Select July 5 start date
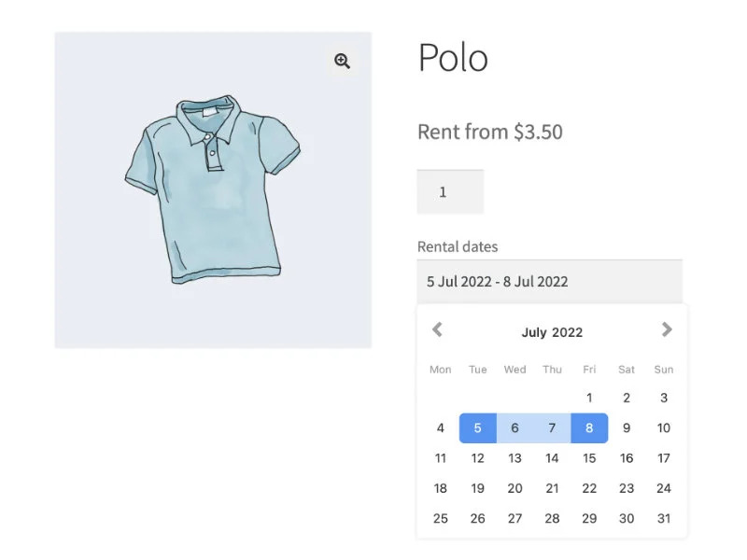Viewport: 747px width, 560px height. [478, 428]
